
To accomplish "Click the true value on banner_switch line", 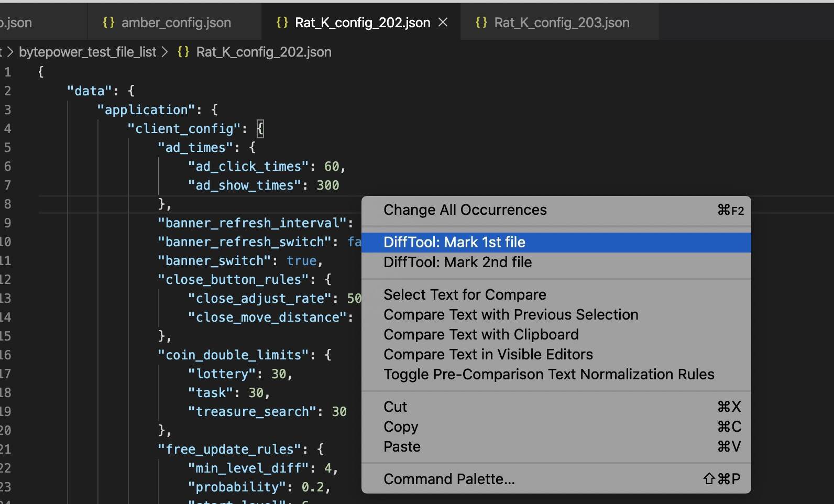I will tap(302, 260).
